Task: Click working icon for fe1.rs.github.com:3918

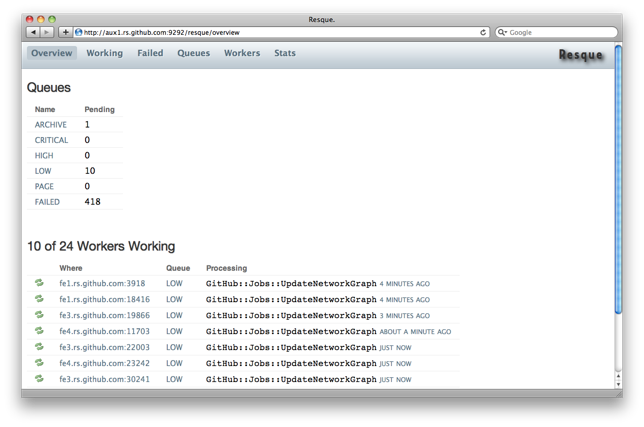Action: click(39, 283)
